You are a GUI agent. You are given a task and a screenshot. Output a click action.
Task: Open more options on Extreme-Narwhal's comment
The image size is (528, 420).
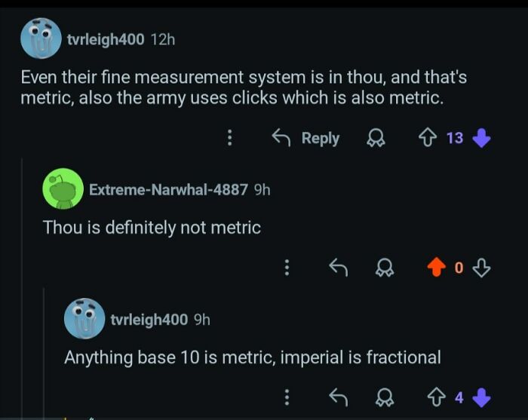coord(287,267)
